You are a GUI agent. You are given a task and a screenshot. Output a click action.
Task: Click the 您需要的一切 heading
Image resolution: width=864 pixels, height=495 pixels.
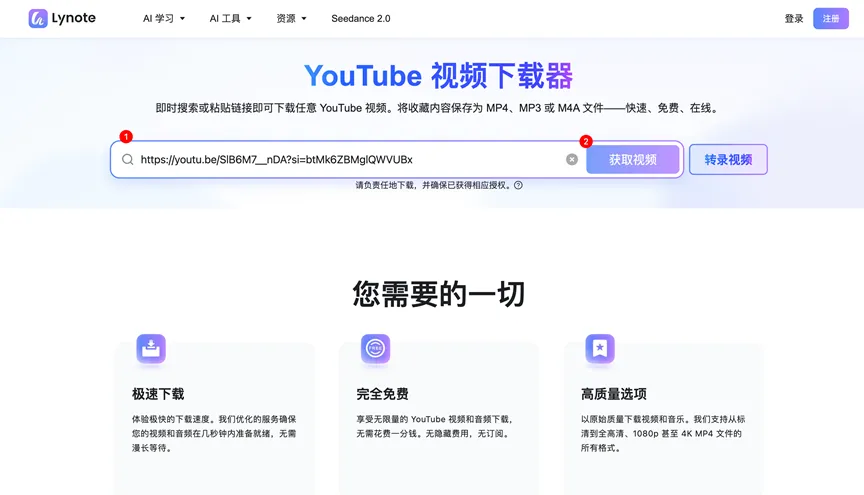coord(439,294)
